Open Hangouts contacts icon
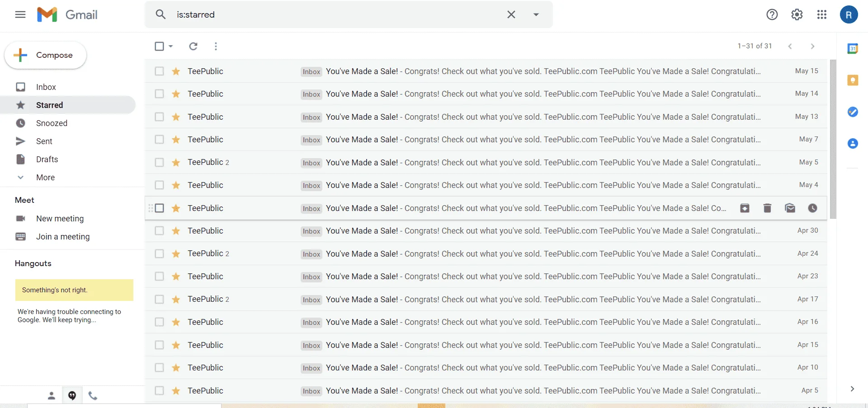This screenshot has width=868, height=408. click(52, 396)
